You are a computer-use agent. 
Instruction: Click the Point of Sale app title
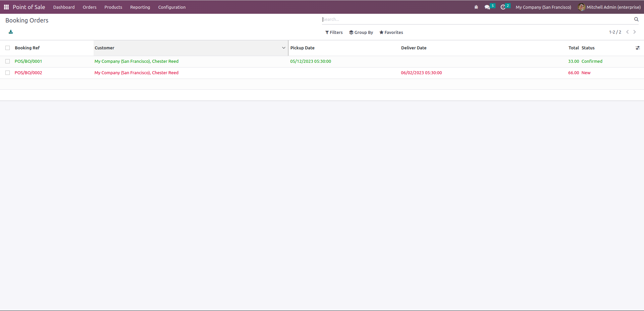[x=29, y=7]
